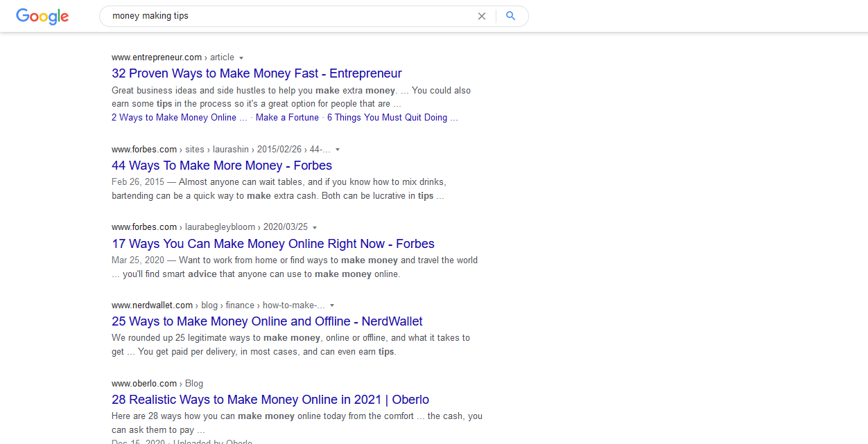Follow the 'Make a Fortune' sitelink
The image size is (868, 444).
[287, 118]
